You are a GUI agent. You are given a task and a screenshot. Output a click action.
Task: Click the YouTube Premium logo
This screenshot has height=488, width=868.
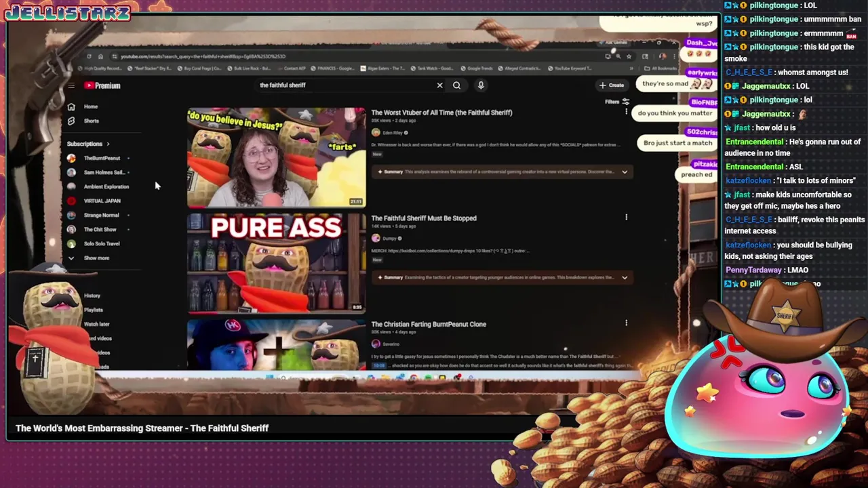pyautogui.click(x=102, y=86)
